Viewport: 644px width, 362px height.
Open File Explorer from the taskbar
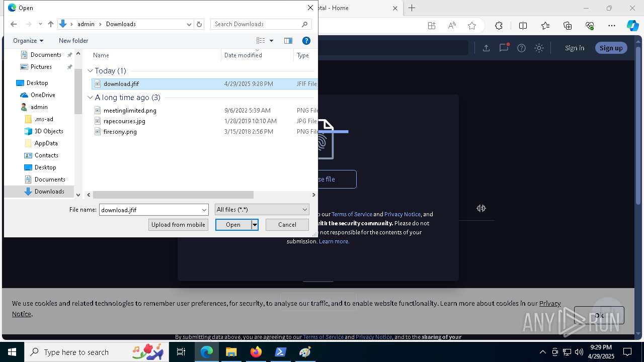231,352
